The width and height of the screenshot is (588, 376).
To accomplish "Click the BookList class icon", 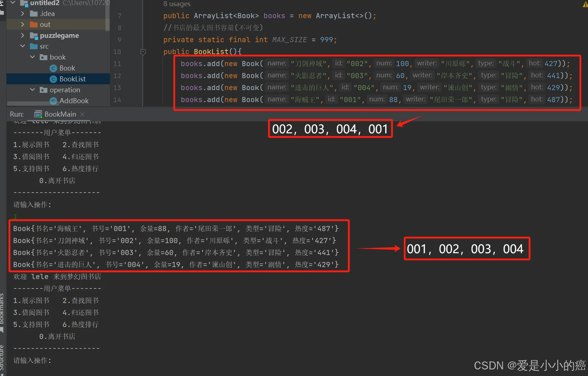I will (x=53, y=79).
